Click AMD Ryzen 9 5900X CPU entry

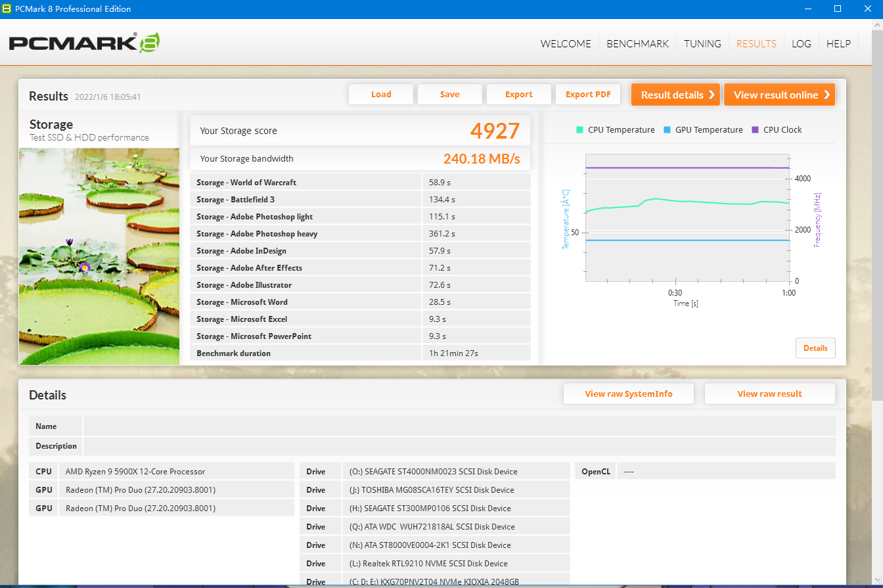[177, 471]
